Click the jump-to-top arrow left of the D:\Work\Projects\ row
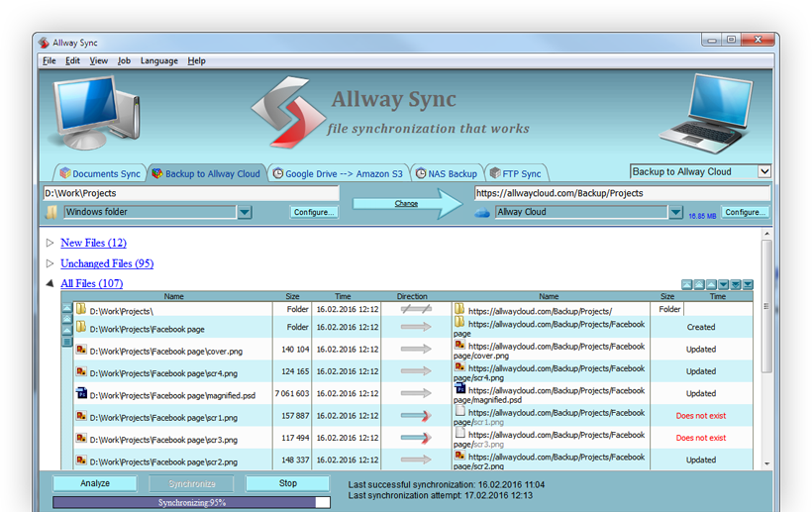 coord(67,308)
